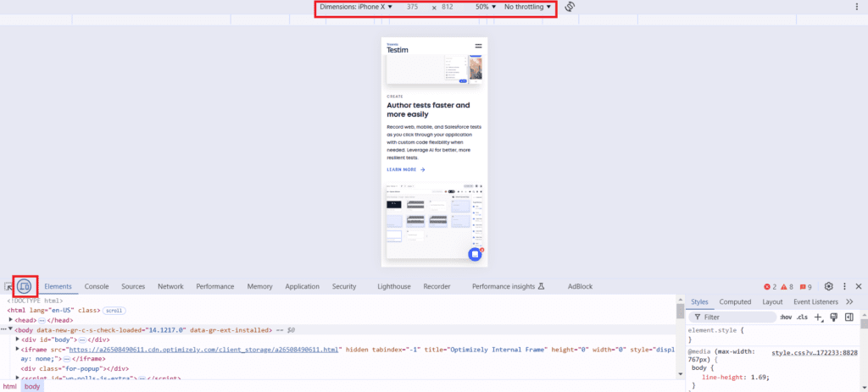Close the DevTools panel
The image size is (868, 392).
[859, 286]
